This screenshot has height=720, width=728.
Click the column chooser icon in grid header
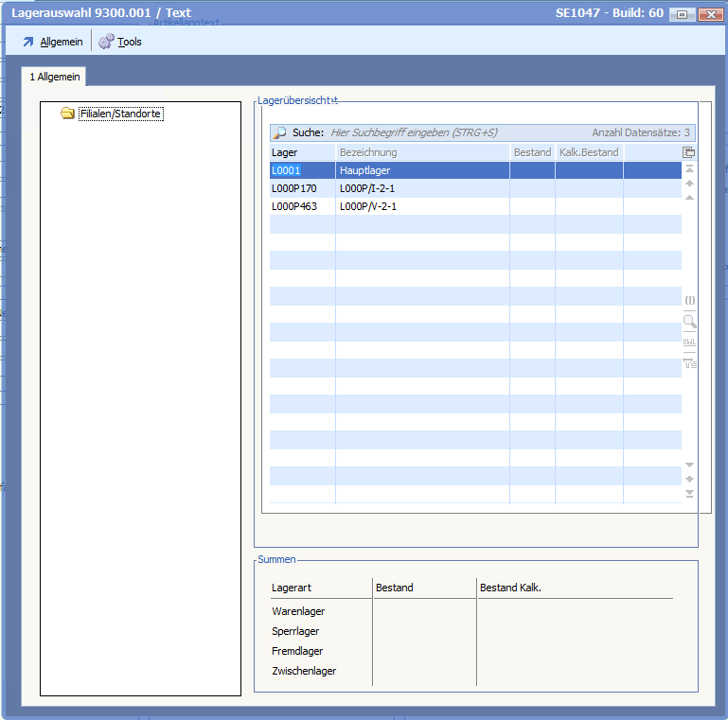coord(689,152)
